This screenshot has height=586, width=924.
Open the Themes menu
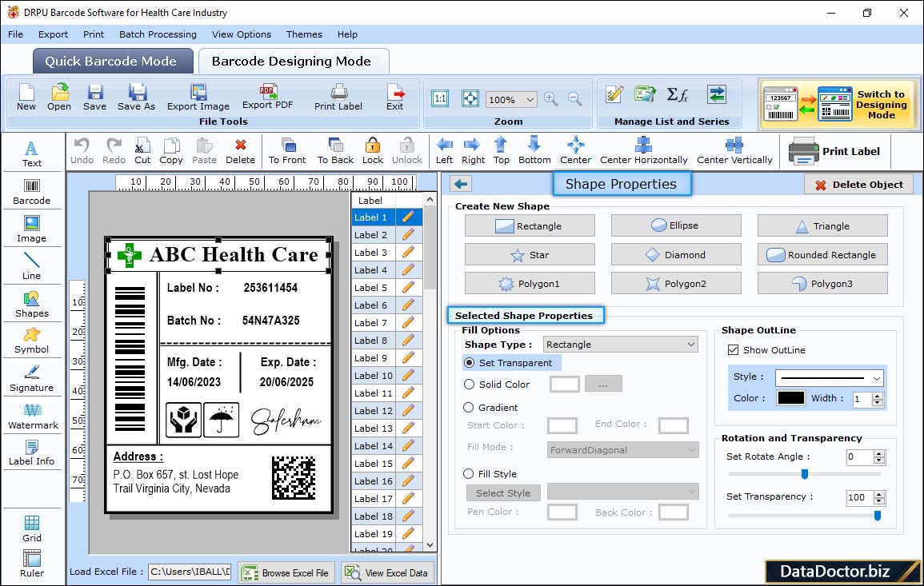[304, 34]
